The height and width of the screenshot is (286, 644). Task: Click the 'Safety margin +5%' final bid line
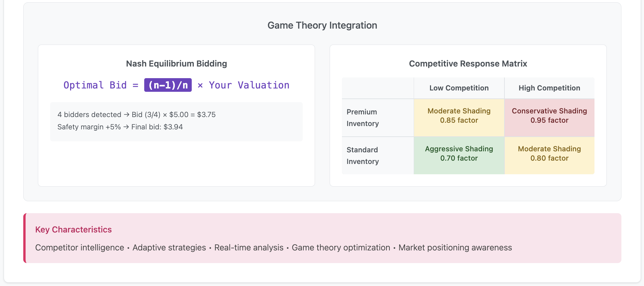120,127
